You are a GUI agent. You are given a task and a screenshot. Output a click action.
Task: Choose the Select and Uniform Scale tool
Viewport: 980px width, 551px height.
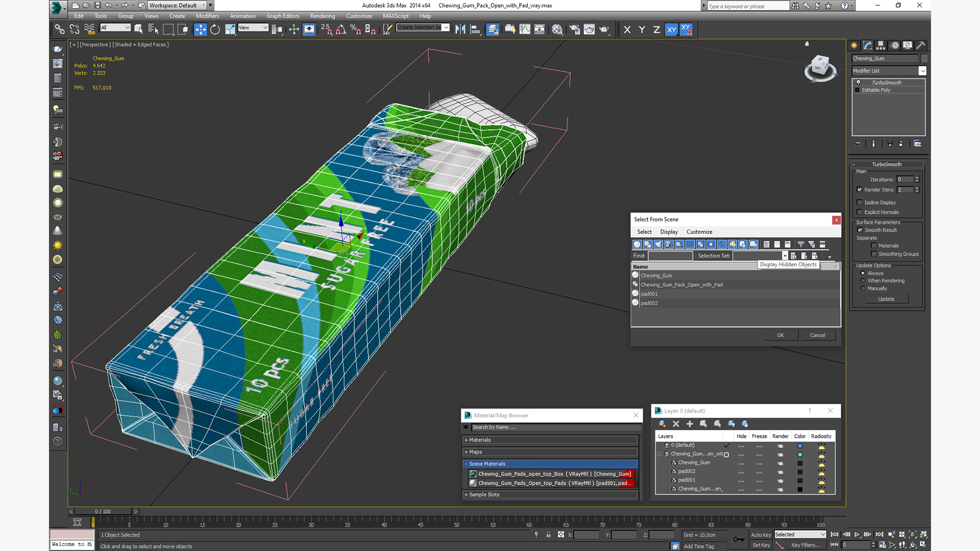(230, 30)
